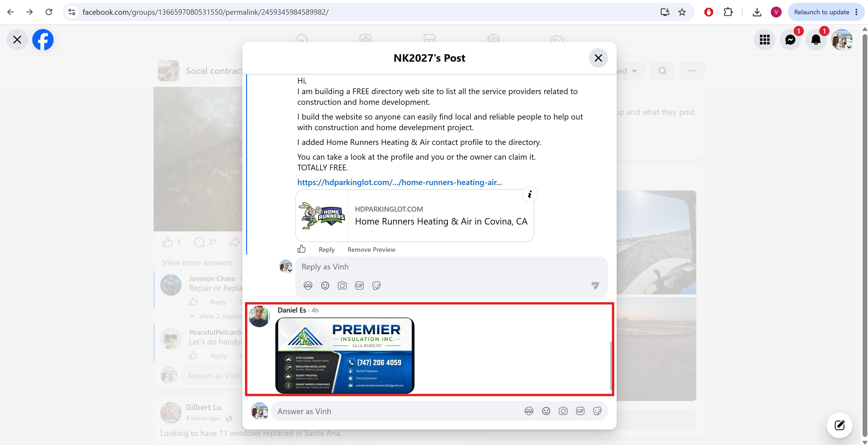
Task: Open Jamison Chase's profile
Action: point(212,279)
